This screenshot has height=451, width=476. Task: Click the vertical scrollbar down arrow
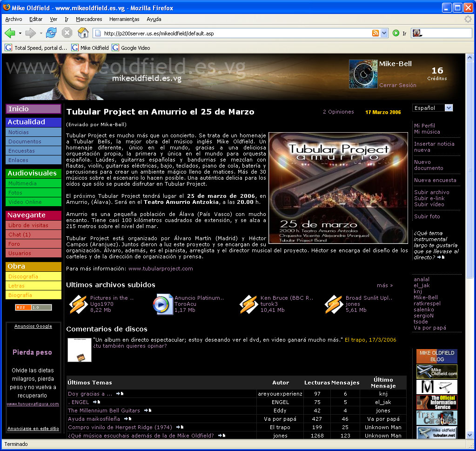point(469,435)
